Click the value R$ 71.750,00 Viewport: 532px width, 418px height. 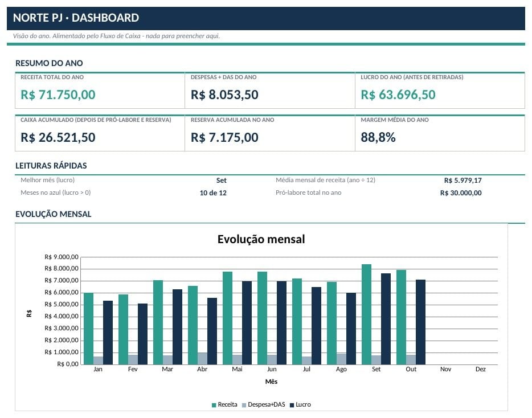click(x=58, y=95)
